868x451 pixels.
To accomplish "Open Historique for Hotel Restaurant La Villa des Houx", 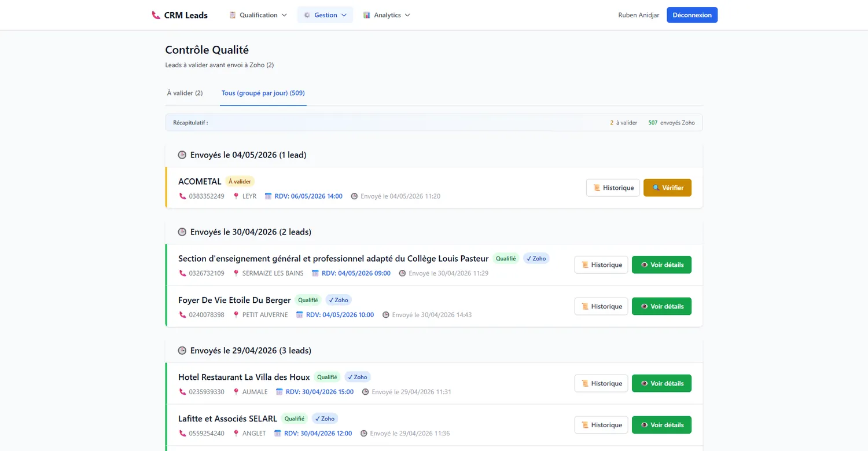I will click(601, 383).
